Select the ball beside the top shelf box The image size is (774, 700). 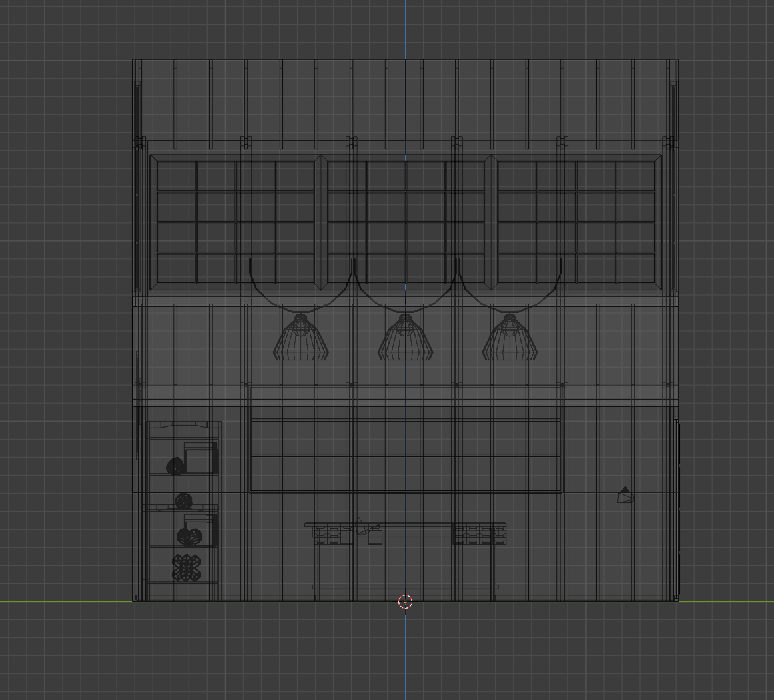[x=175, y=466]
